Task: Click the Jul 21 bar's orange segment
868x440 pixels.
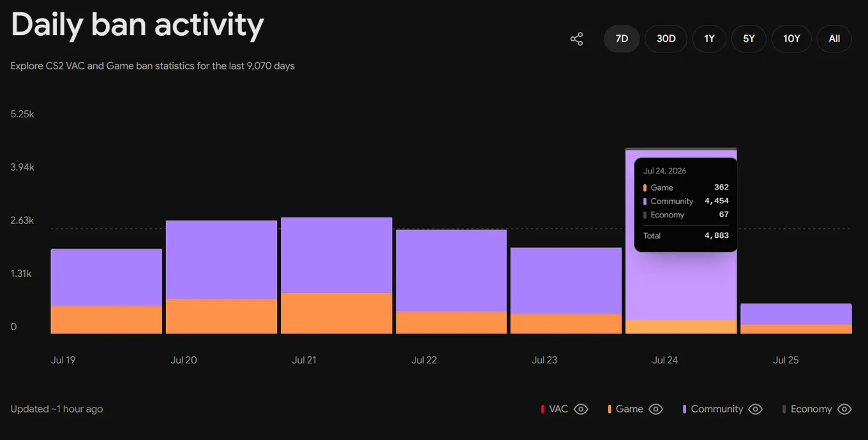Action: pyautogui.click(x=336, y=313)
